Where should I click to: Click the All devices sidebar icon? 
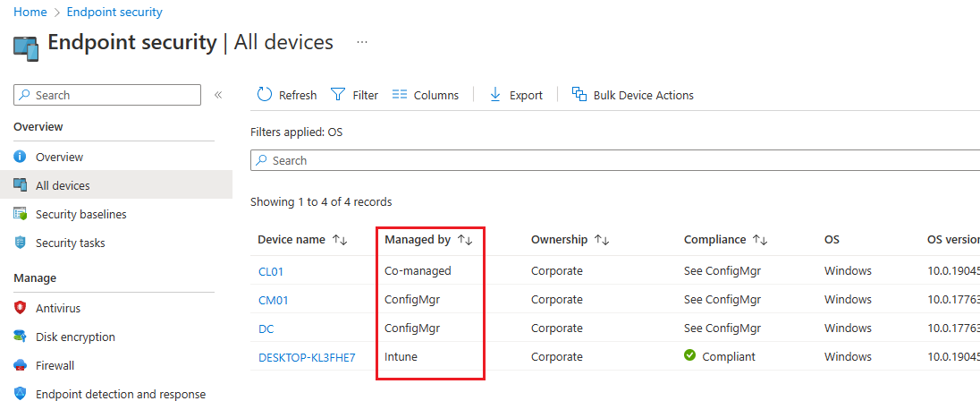(x=20, y=185)
